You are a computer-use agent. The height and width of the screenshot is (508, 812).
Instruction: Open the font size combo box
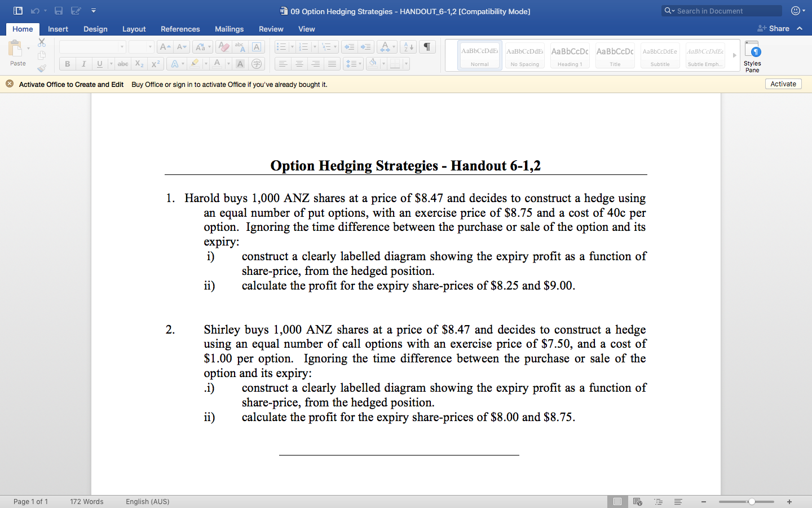pos(141,47)
